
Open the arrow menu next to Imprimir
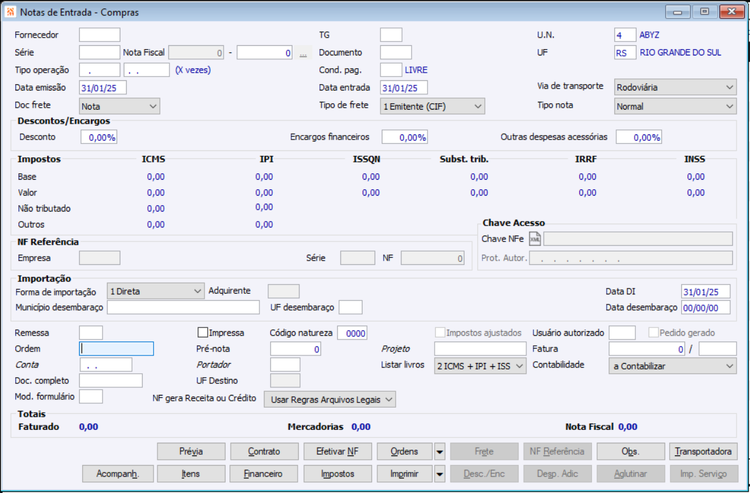click(440, 474)
